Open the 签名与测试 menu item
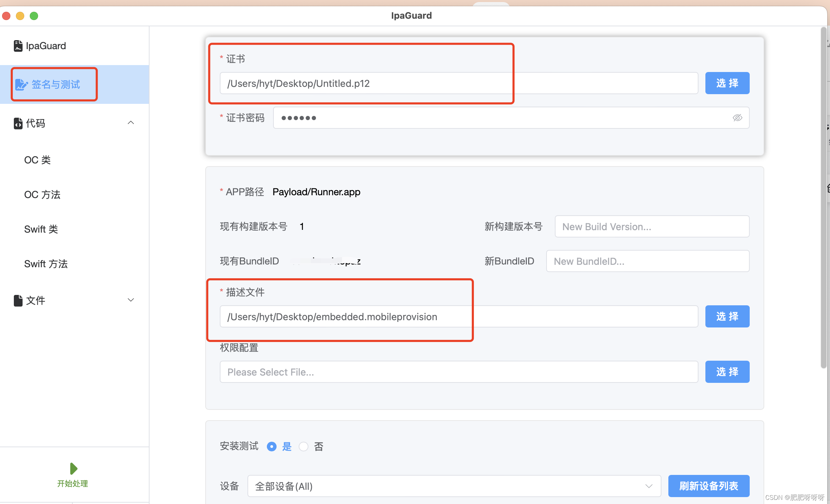 pyautogui.click(x=74, y=84)
